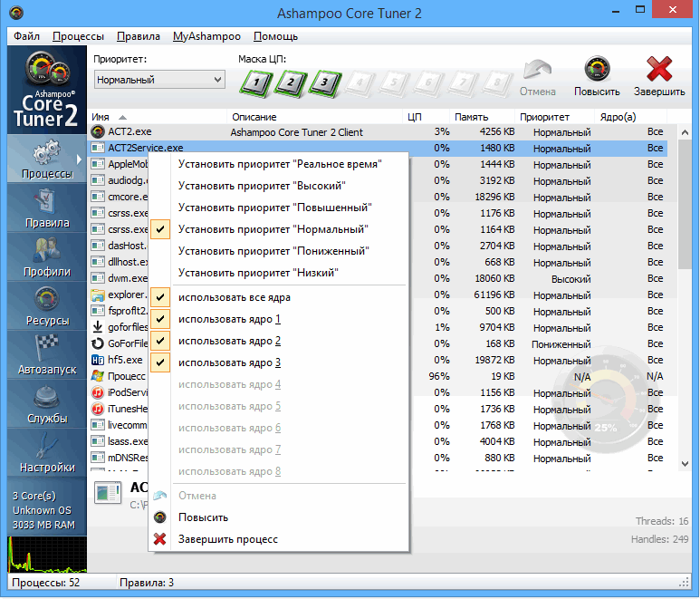Click the 61196 KB memory value
Viewport: 700px width, 599px height.
tap(494, 295)
